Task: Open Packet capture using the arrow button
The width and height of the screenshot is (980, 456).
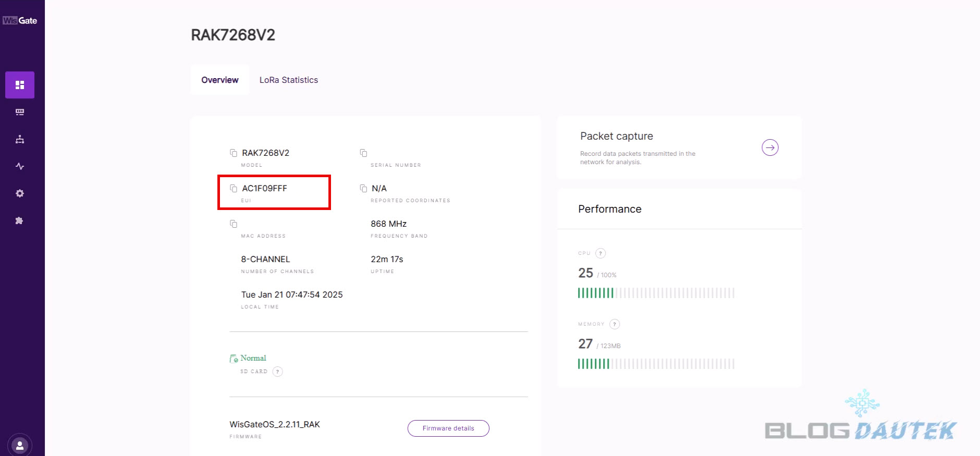Action: coord(770,147)
